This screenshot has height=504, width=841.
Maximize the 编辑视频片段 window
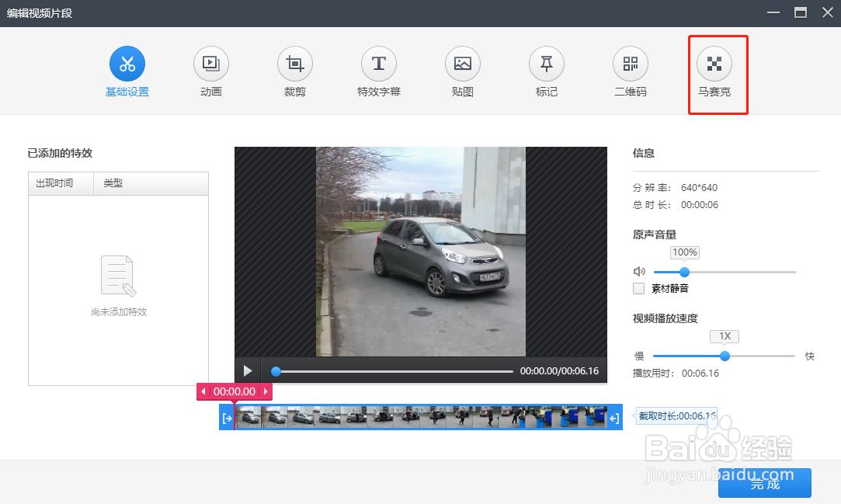[801, 12]
